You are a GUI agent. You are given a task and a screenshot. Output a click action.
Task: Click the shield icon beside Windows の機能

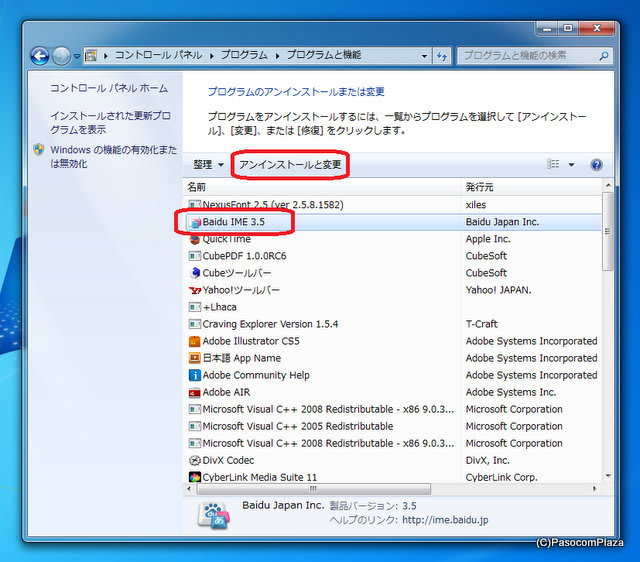(x=39, y=150)
